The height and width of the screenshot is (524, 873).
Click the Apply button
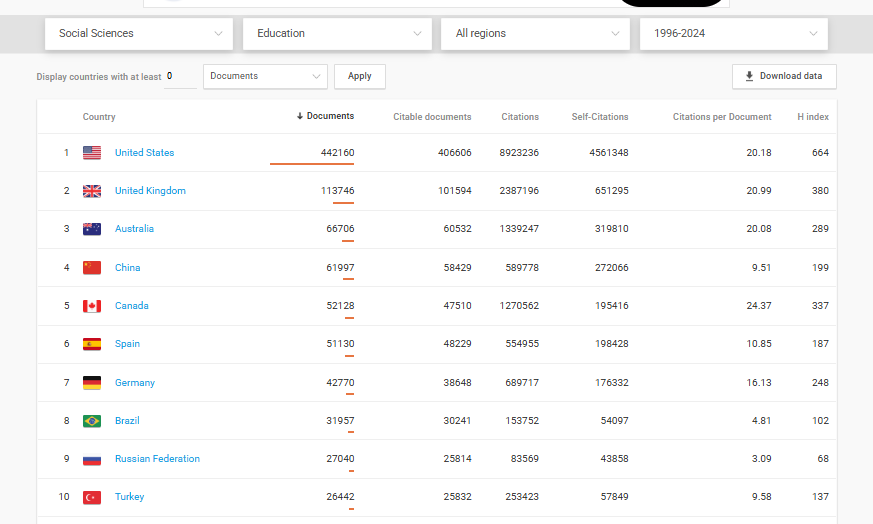[360, 76]
